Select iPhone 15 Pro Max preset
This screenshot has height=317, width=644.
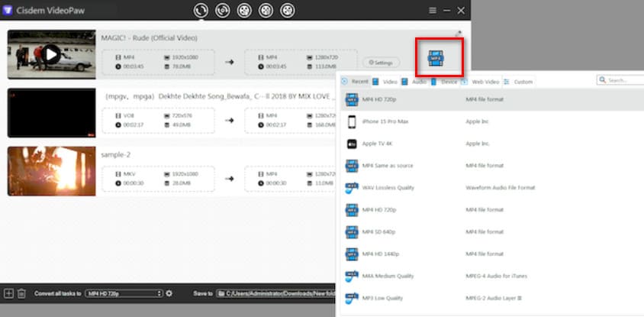click(385, 121)
